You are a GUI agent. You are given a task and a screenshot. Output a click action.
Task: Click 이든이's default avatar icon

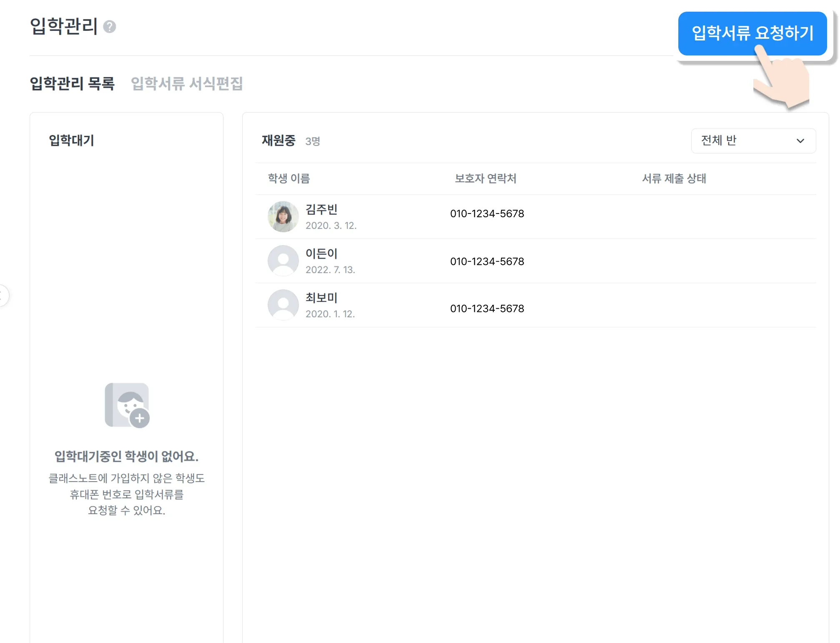tap(283, 261)
